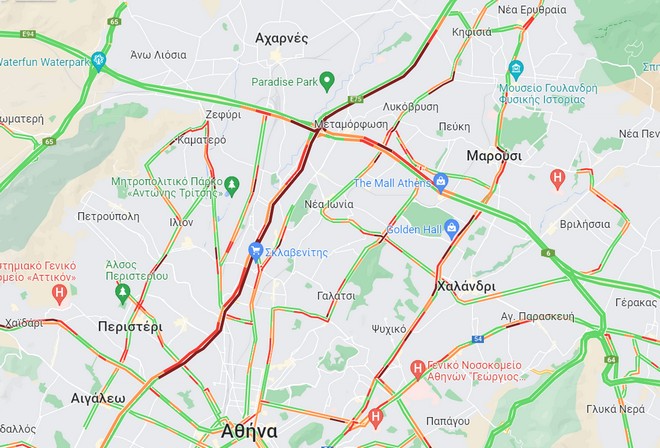The height and width of the screenshot is (448, 660).
Task: Click the Χαλάνδρι area label
Action: [x=466, y=286]
